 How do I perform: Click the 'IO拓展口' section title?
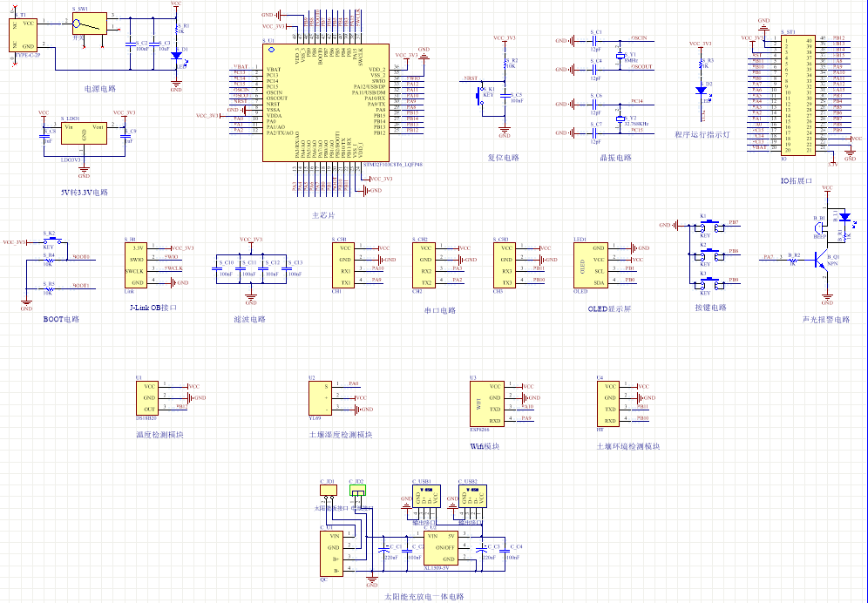[x=797, y=180]
